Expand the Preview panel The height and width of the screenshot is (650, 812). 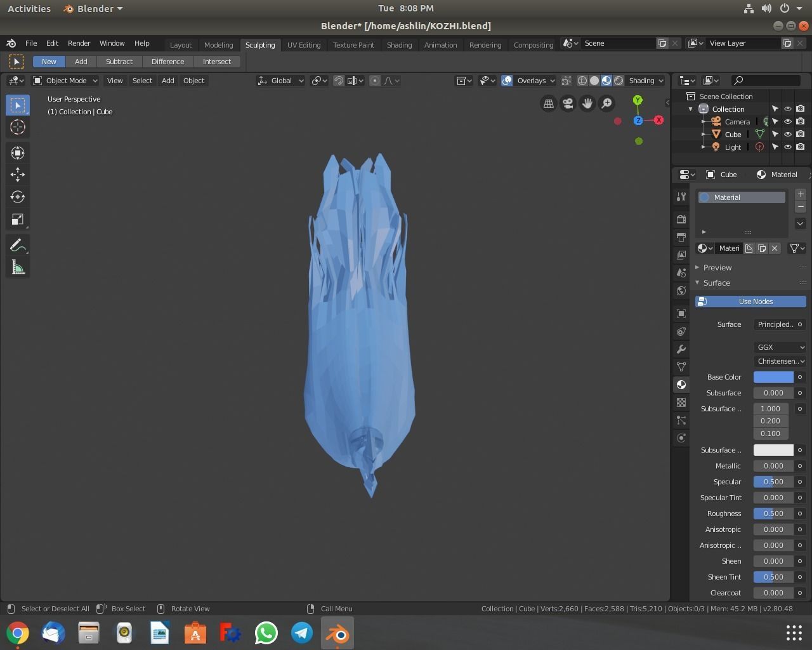(717, 268)
